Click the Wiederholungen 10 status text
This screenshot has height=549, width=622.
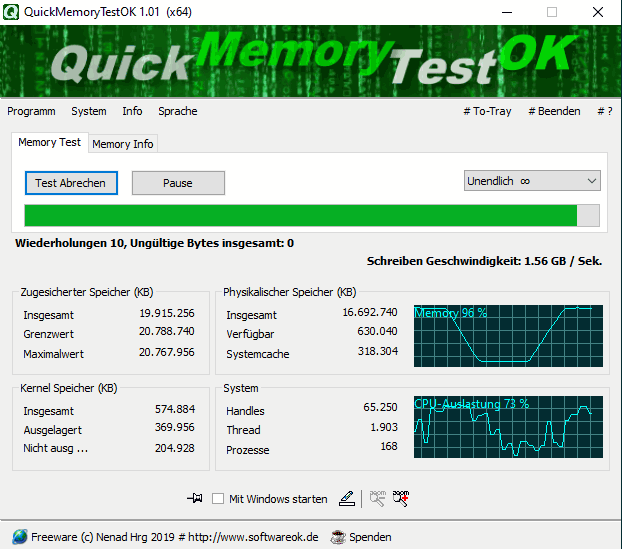[x=154, y=243]
